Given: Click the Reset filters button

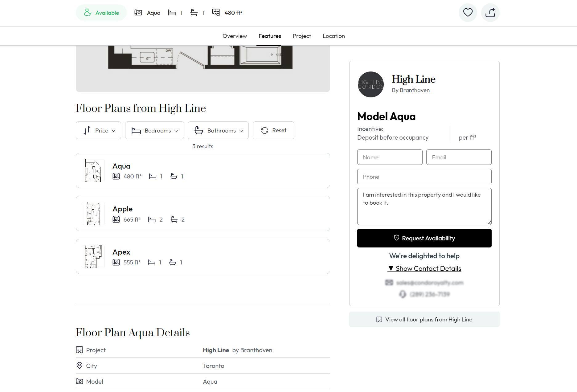Looking at the screenshot, I should 273,130.
